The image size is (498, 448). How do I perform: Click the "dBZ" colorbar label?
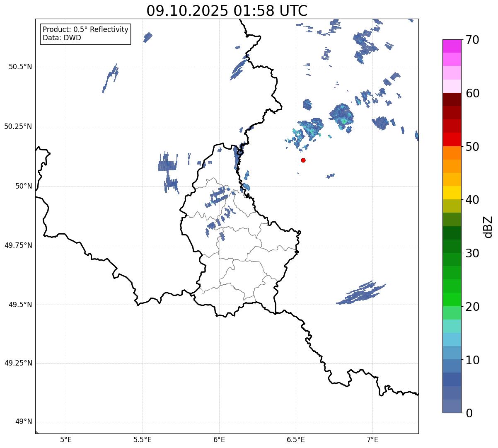pos(488,226)
